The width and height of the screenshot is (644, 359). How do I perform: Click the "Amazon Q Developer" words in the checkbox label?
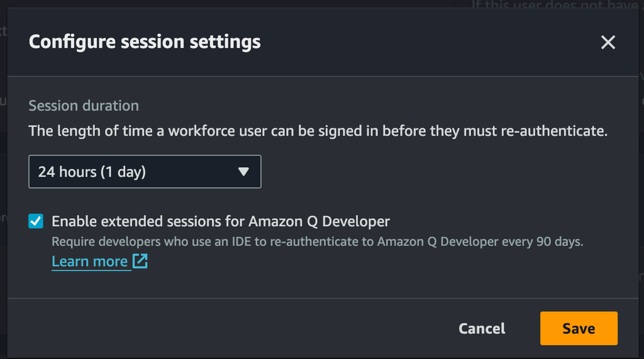pyautogui.click(x=319, y=221)
